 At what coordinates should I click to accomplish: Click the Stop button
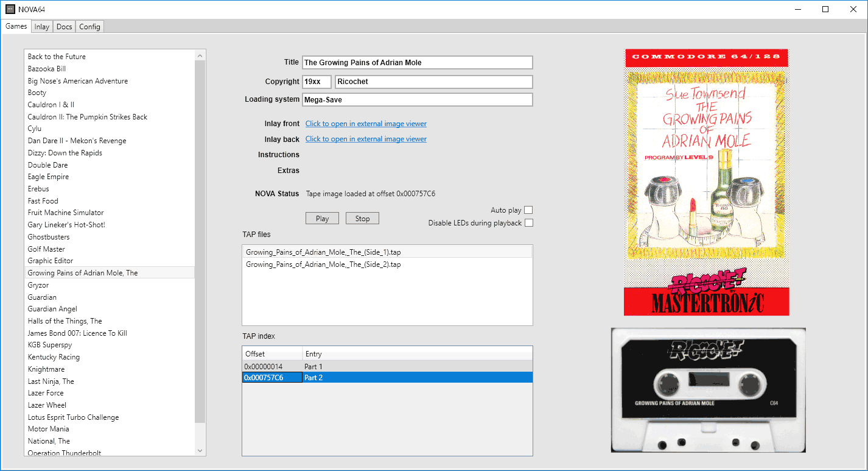(362, 218)
